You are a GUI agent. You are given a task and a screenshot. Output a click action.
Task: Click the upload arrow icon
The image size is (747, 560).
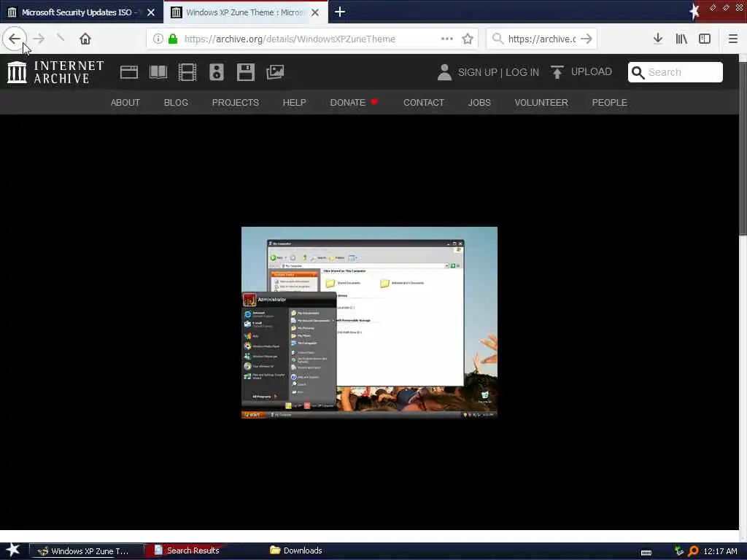(557, 72)
